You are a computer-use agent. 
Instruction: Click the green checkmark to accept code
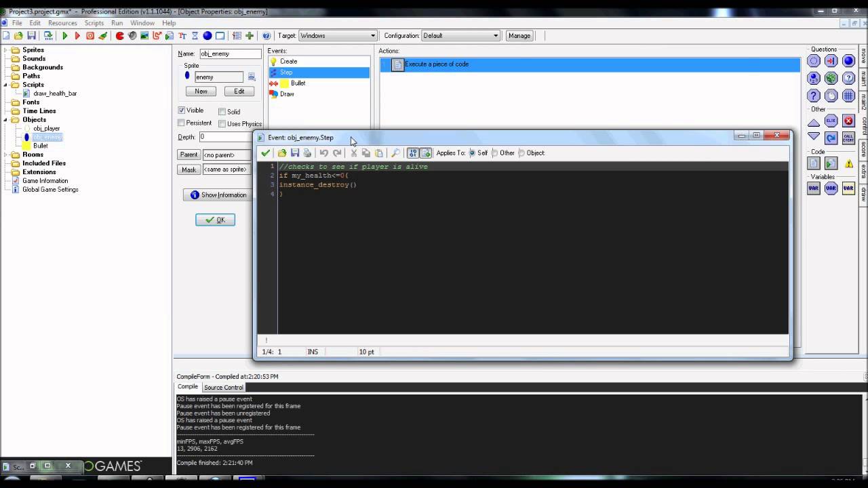266,153
